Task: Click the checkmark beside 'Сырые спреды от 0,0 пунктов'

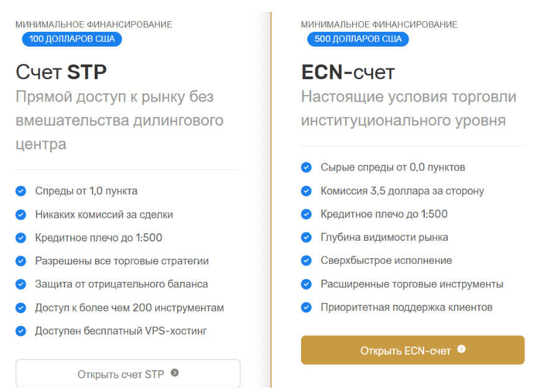Action: (306, 167)
